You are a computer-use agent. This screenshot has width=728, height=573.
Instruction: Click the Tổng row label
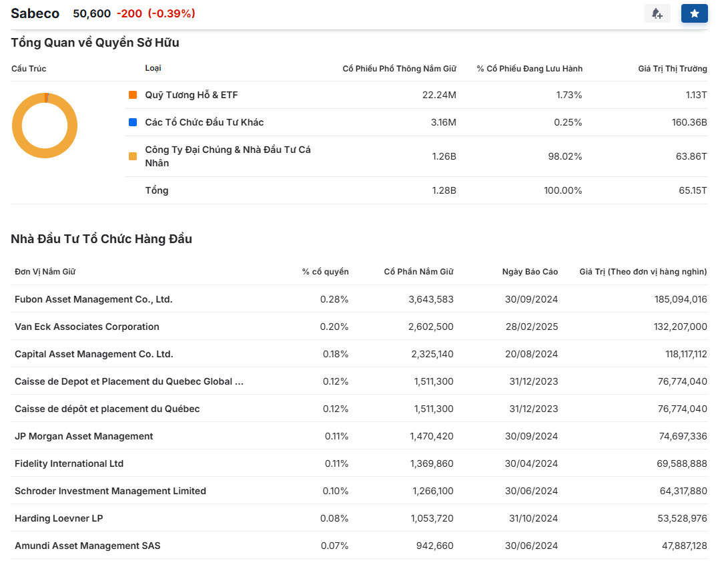(157, 190)
